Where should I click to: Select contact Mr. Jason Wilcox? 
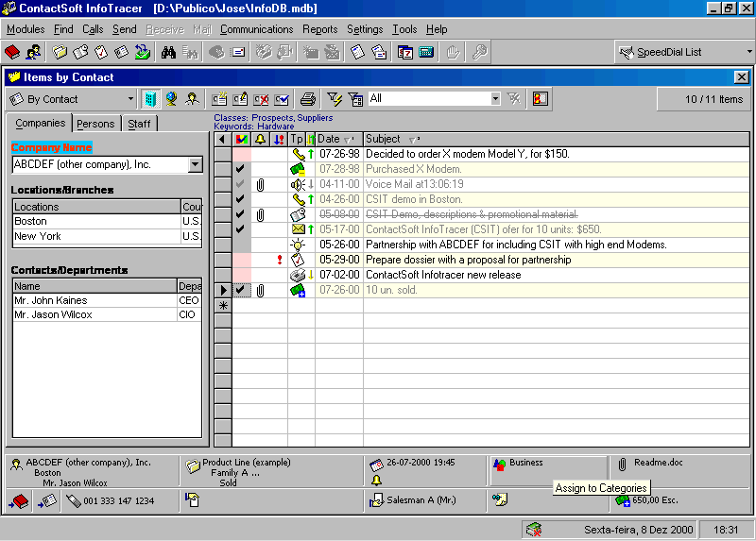107,314
